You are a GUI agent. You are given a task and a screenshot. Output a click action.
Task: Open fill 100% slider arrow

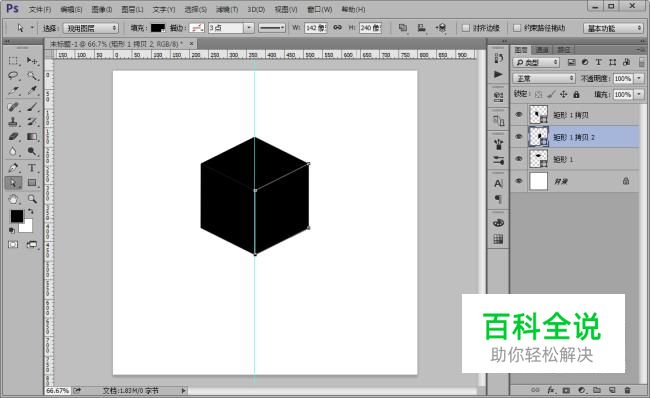(x=639, y=95)
